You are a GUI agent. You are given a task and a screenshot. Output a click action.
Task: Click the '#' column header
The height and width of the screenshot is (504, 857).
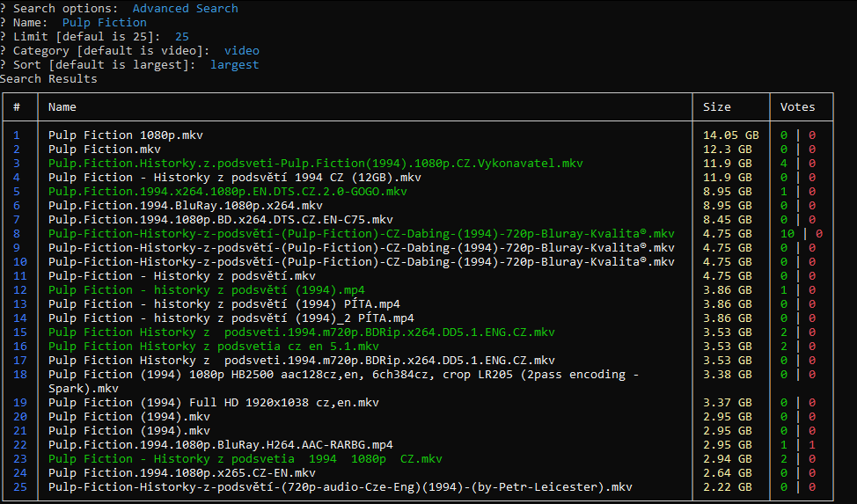pyautogui.click(x=17, y=107)
